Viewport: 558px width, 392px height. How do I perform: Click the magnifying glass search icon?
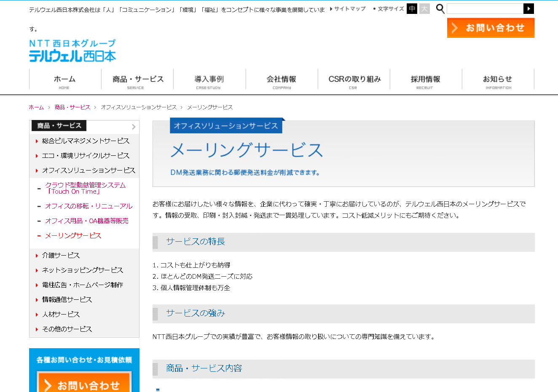tap(440, 9)
